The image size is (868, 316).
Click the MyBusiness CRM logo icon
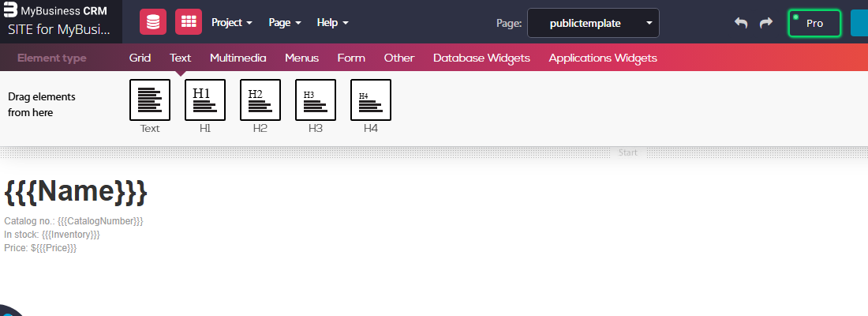10,9
